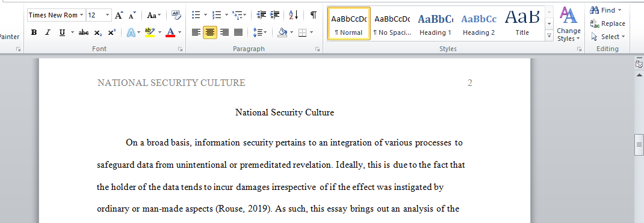Toggle the ruler view button
This screenshot has height=223, width=644.
pos(639,64)
